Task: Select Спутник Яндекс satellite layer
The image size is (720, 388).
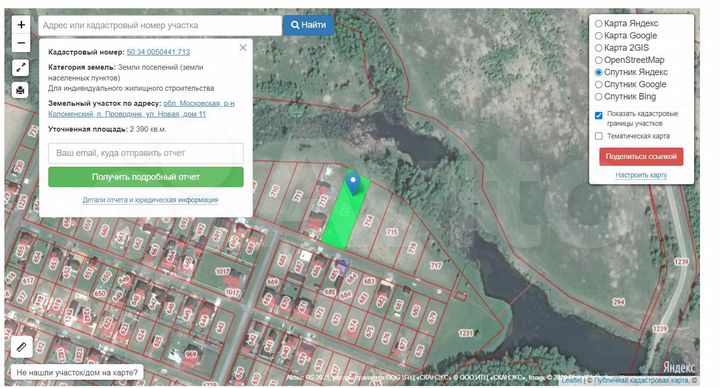Action: point(599,72)
